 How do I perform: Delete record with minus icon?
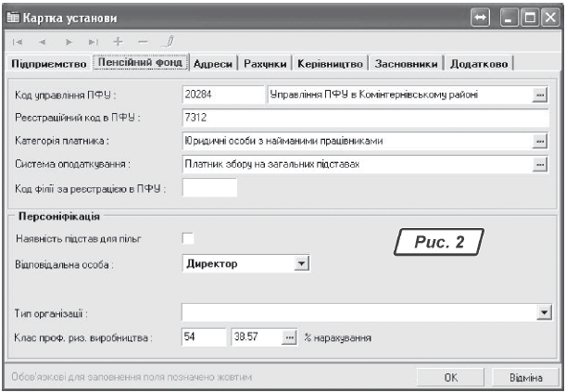pyautogui.click(x=142, y=42)
